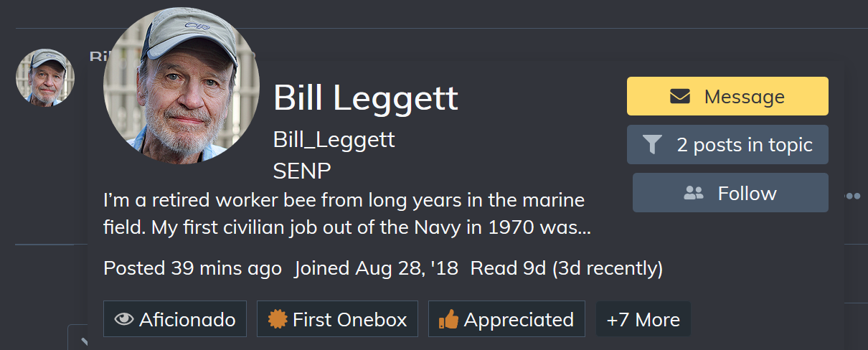
Task: Send a Message to Bill Leggett
Action: pyautogui.click(x=727, y=96)
